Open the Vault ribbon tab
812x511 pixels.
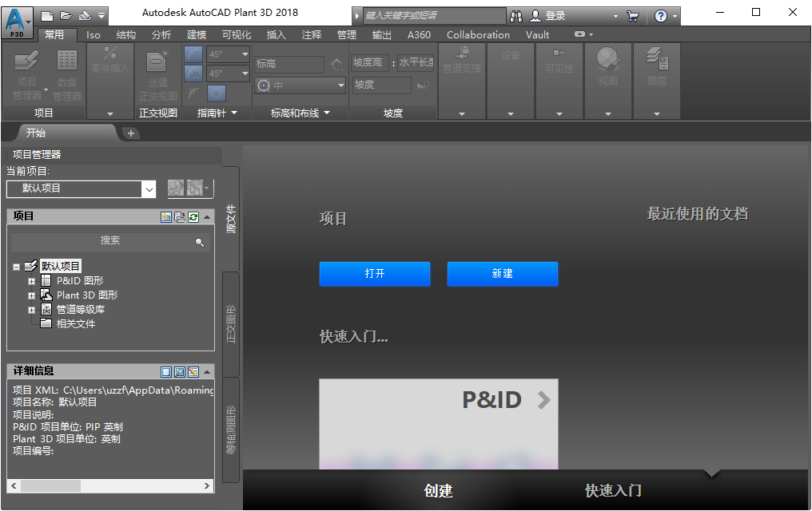[538, 35]
